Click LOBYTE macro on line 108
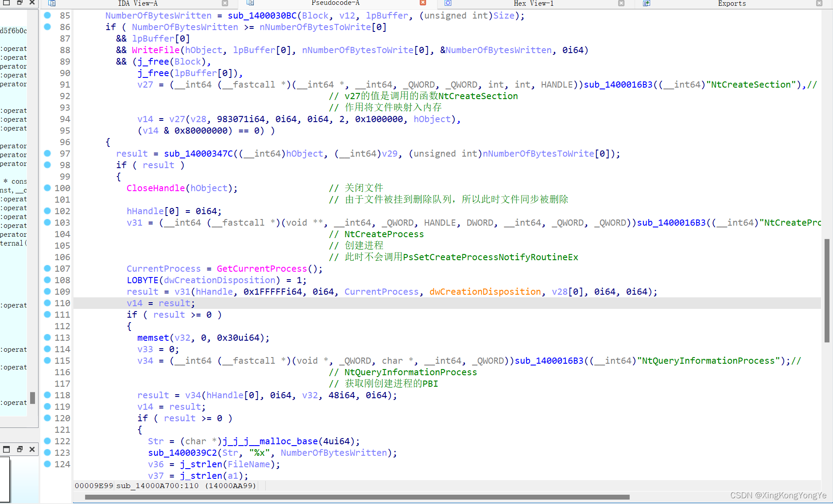This screenshot has height=504, width=833. click(x=142, y=280)
